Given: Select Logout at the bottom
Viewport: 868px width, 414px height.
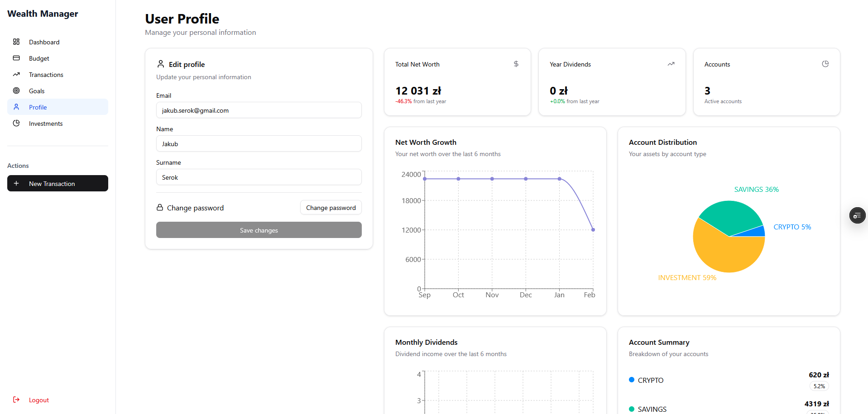Looking at the screenshot, I should click(x=38, y=400).
